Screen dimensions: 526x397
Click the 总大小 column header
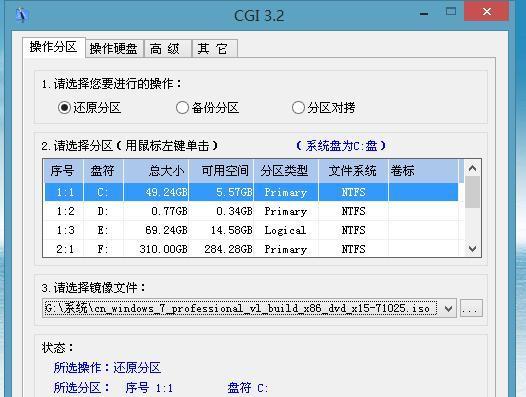[x=156, y=171]
